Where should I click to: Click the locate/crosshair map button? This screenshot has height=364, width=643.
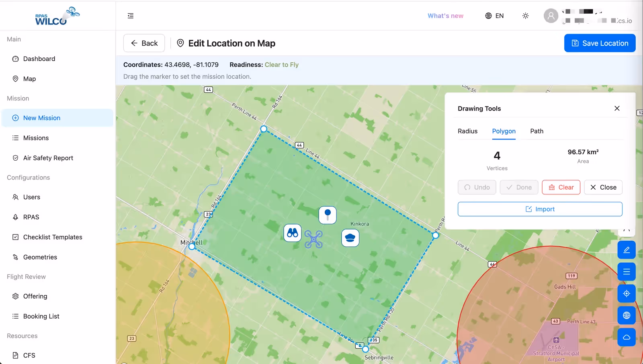pos(627,293)
